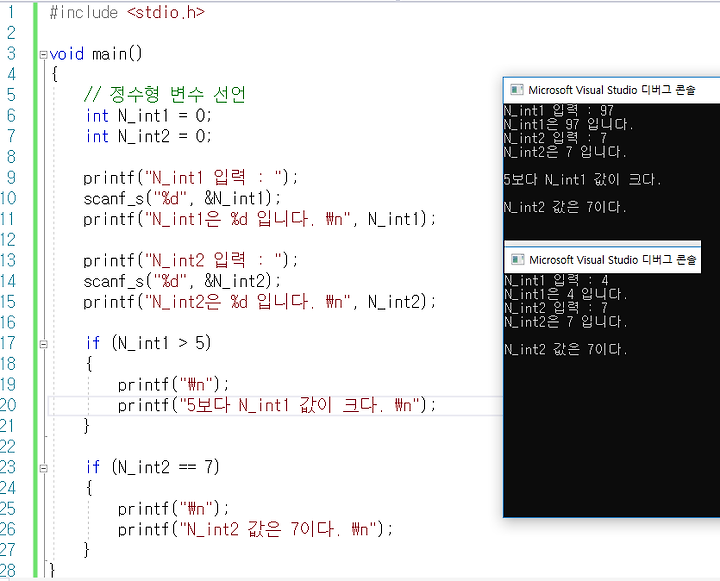Click the condition 'if (N_int1 > 5)'
Screen dimensions: 720x581
click(149, 343)
